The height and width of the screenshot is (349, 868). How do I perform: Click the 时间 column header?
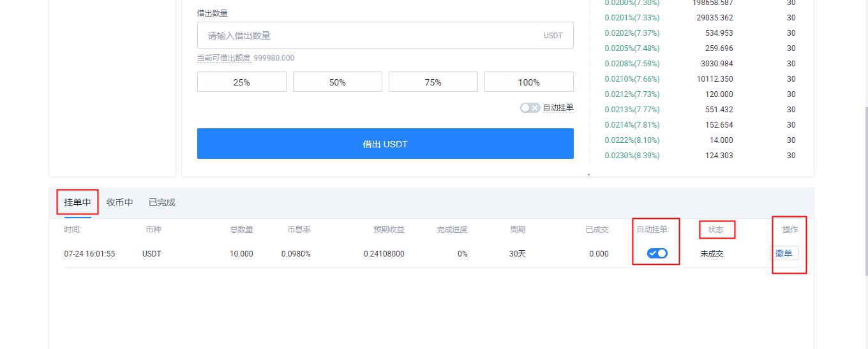click(72, 230)
